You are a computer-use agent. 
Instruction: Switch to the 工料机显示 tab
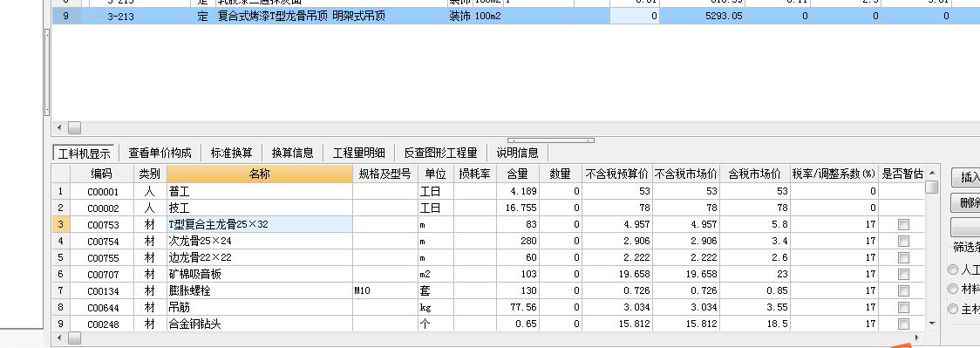(83, 154)
